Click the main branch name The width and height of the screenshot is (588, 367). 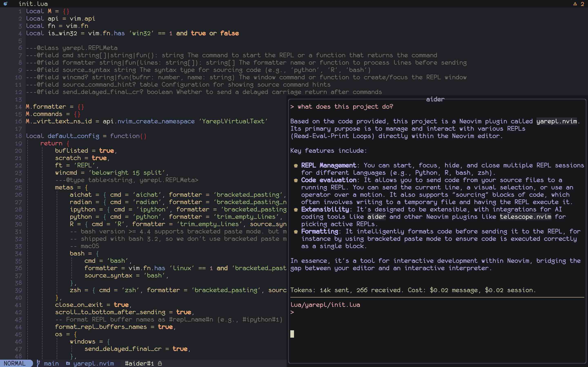tap(51, 363)
